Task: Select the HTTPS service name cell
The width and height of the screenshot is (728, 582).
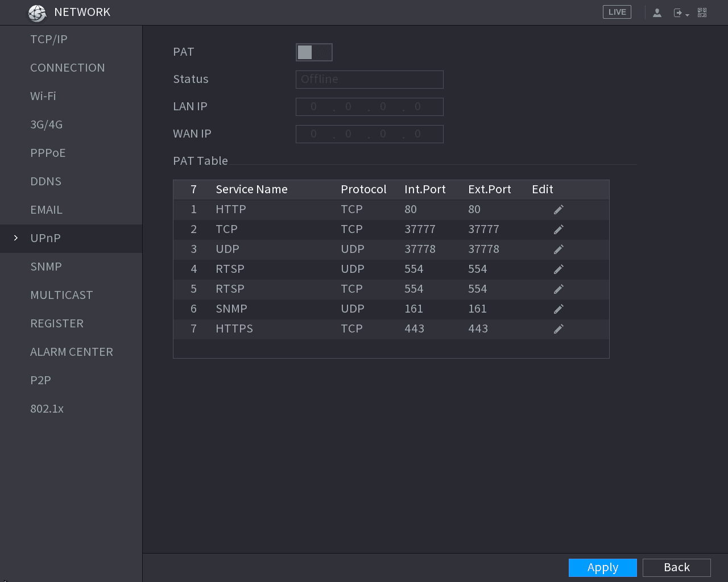Action: (234, 329)
